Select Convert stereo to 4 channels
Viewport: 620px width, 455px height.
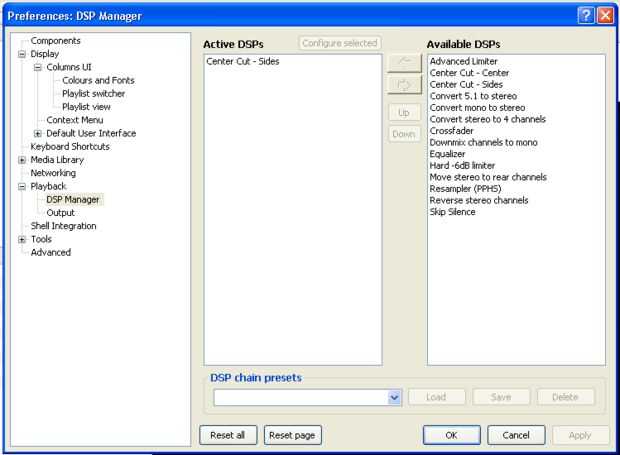[488, 119]
